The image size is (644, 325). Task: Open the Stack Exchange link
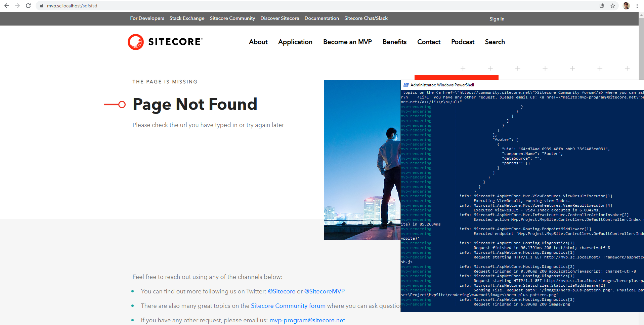click(x=187, y=18)
